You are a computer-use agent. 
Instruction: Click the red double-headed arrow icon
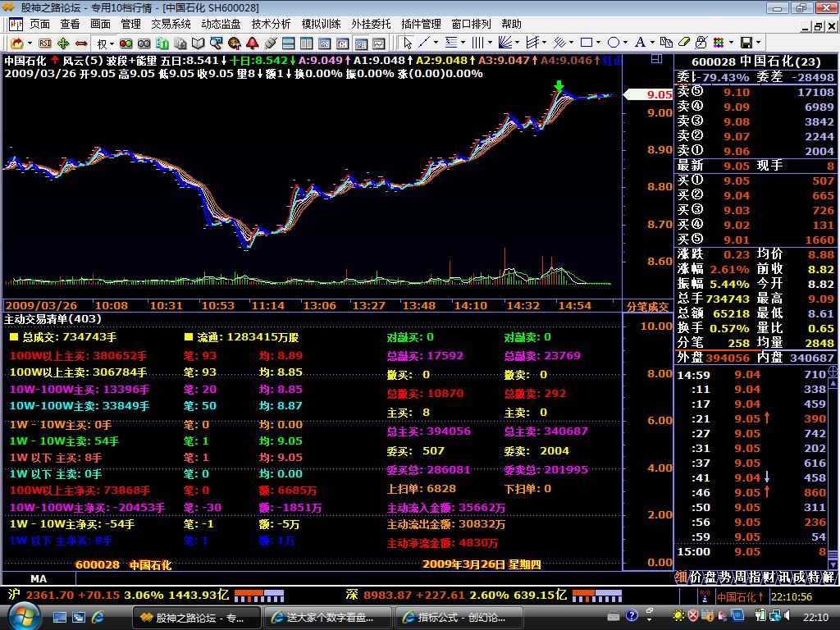[x=81, y=43]
